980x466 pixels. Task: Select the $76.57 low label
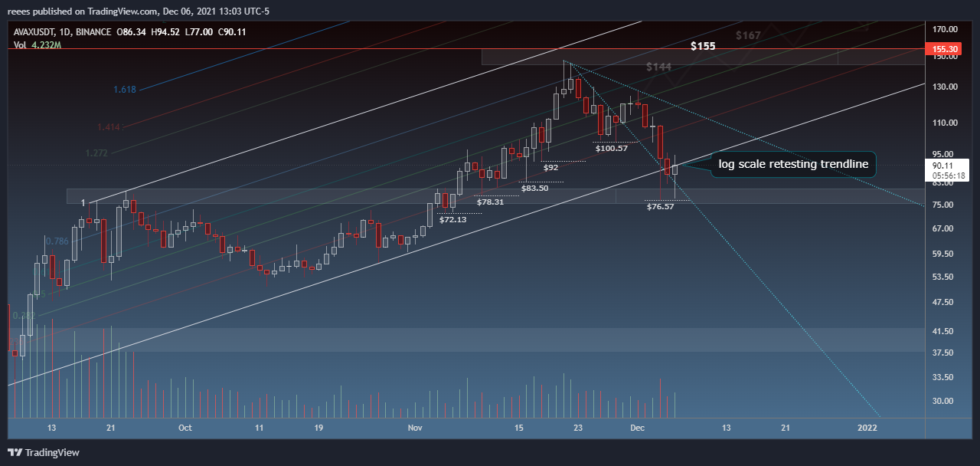[x=660, y=206]
